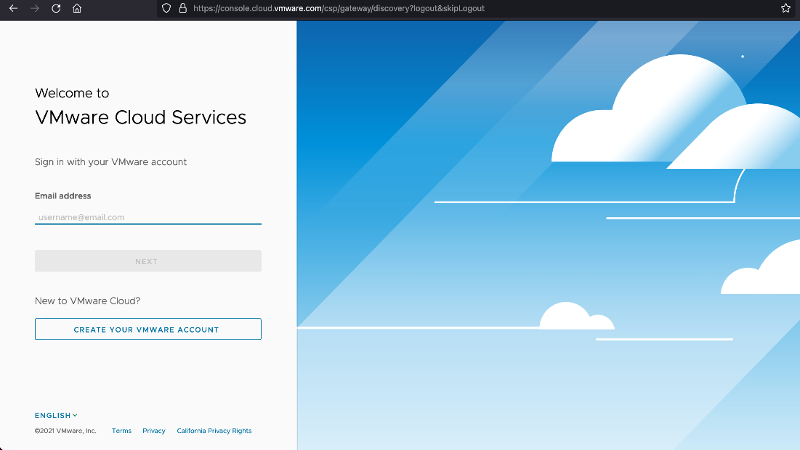Select the URL in the address bar
This screenshot has width=800, height=450.
[339, 8]
